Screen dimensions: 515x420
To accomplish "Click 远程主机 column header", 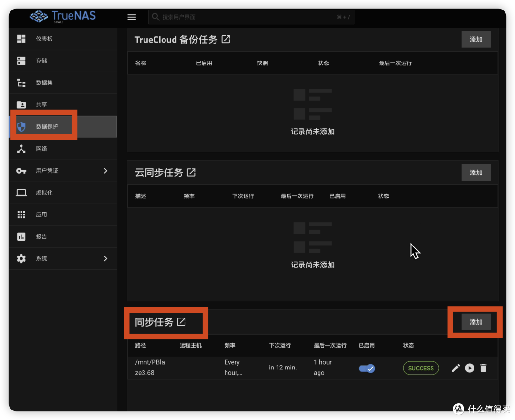I will click(191, 346).
